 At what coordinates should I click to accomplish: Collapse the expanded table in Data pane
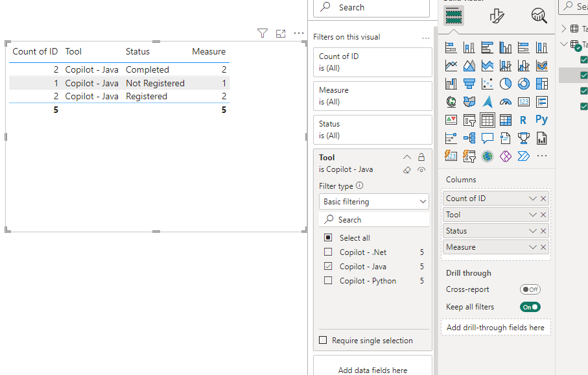pyautogui.click(x=563, y=44)
